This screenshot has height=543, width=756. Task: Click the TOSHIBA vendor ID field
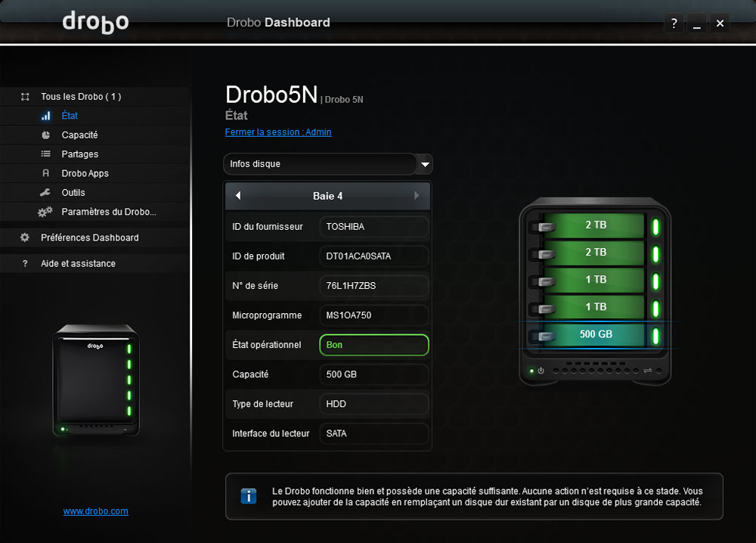point(373,227)
